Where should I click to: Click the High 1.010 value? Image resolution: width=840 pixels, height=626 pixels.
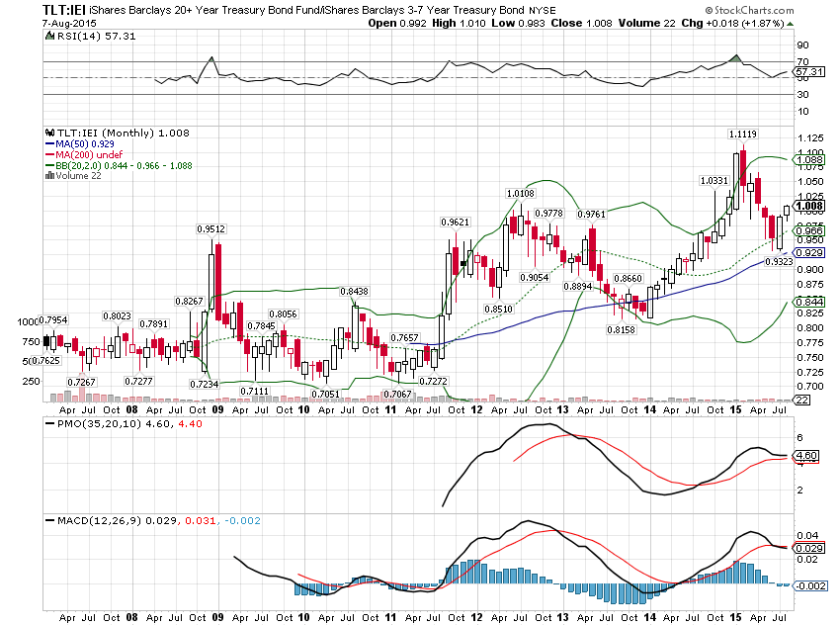pyautogui.click(x=459, y=24)
